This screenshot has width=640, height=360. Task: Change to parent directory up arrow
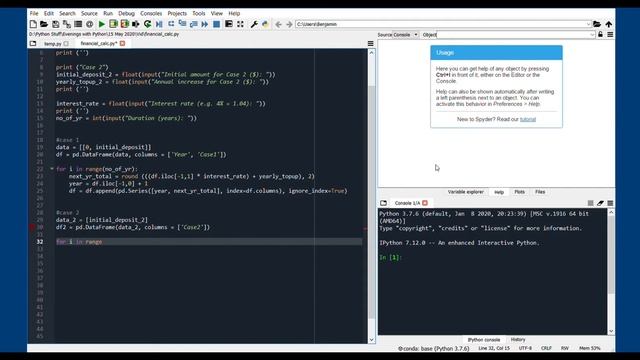(609, 24)
